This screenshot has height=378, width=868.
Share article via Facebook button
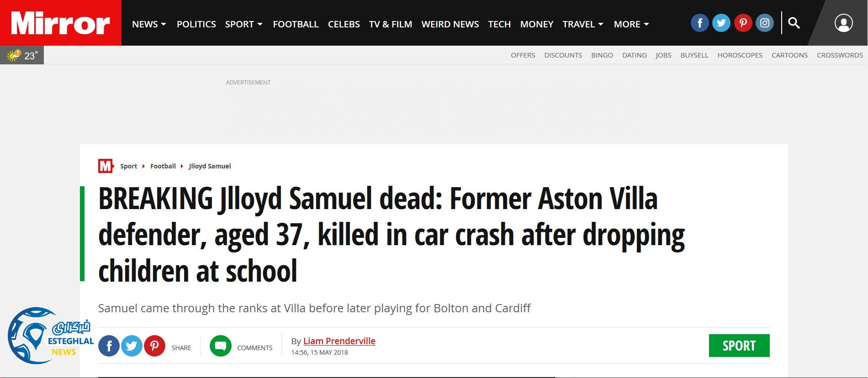(x=109, y=346)
